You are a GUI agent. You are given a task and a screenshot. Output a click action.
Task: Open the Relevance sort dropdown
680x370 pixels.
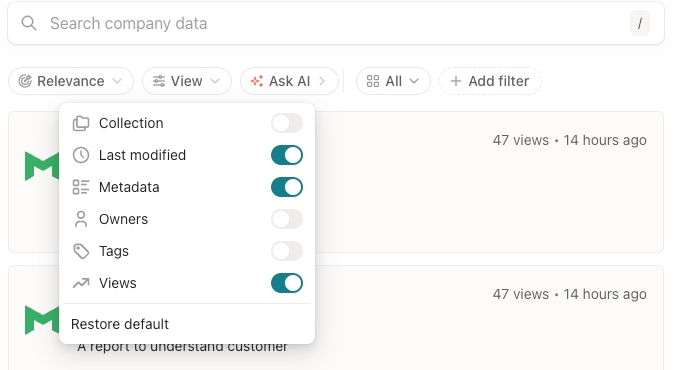71,81
